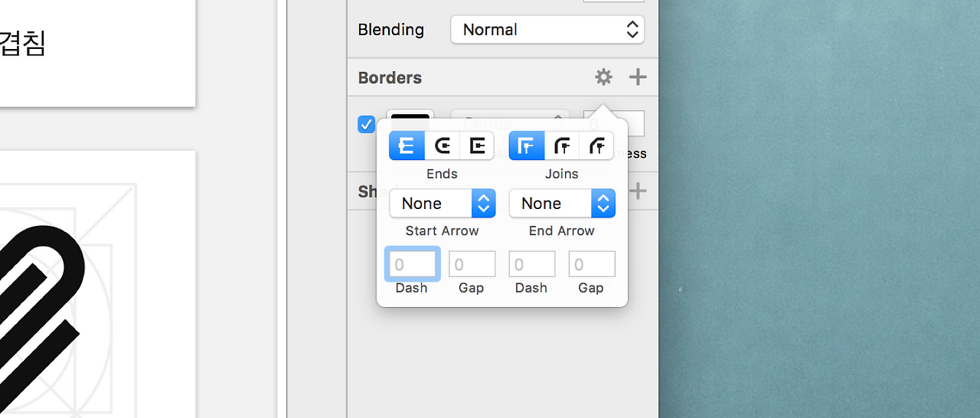Uncheck the border enable checkbox
980x418 pixels.
[x=366, y=124]
